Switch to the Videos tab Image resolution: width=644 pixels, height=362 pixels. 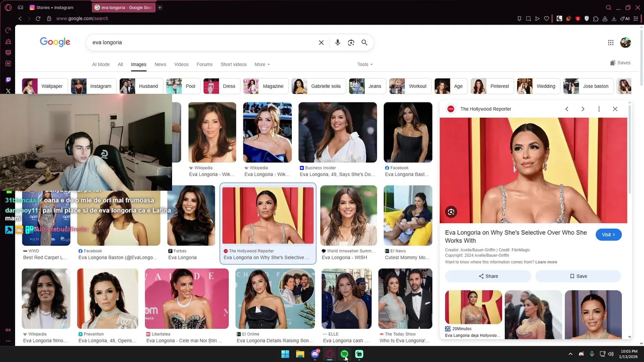(181, 64)
